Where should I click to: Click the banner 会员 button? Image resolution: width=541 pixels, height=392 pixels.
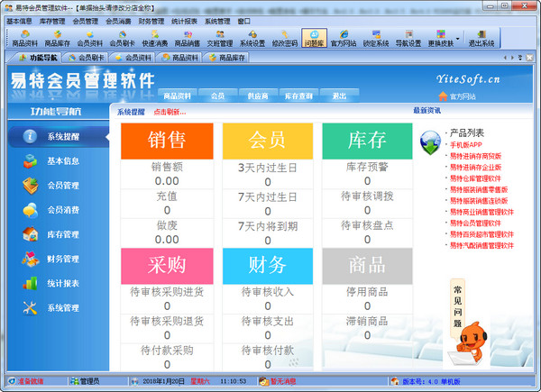point(217,96)
